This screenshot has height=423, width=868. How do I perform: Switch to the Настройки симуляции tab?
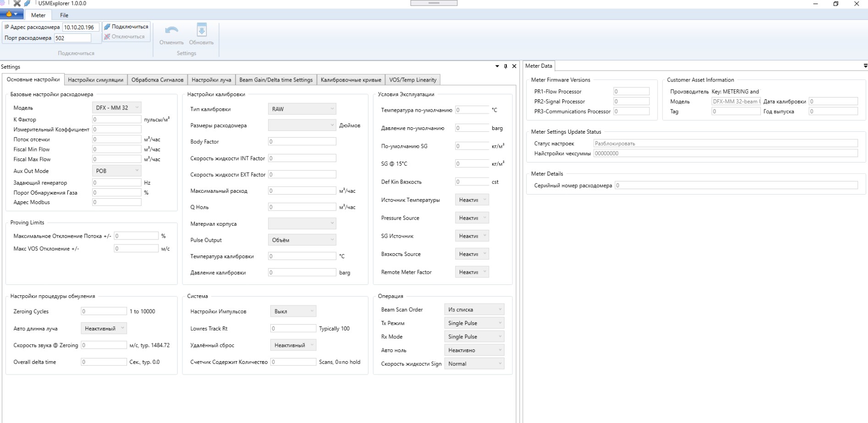point(95,80)
